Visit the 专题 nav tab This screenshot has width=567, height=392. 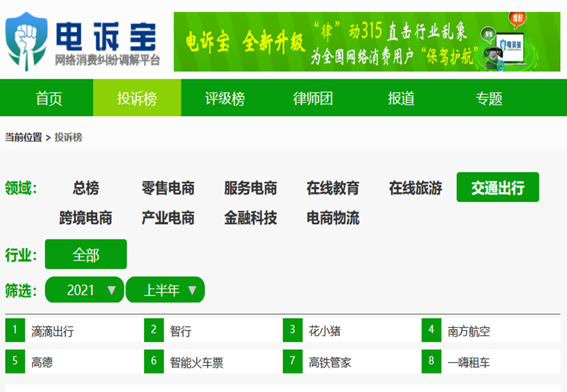(x=489, y=98)
